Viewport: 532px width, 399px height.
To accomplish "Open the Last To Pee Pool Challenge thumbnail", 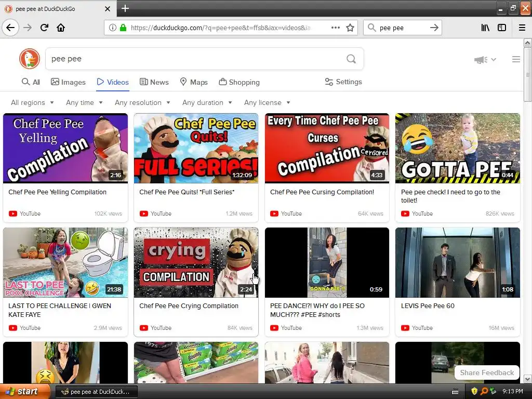I will point(65,262).
